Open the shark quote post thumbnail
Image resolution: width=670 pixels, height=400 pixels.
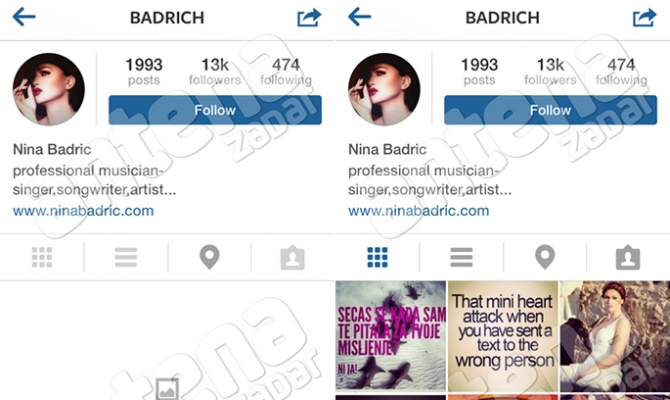(x=391, y=336)
